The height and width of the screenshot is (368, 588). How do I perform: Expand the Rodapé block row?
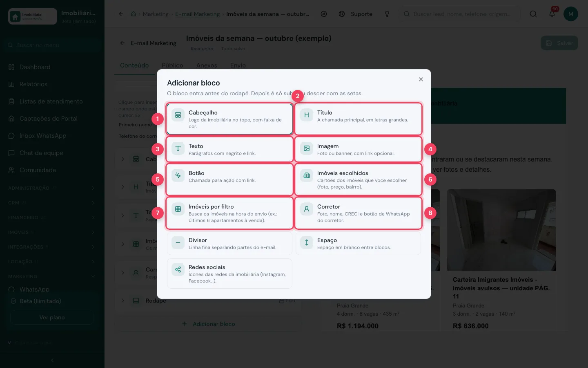[x=122, y=301]
